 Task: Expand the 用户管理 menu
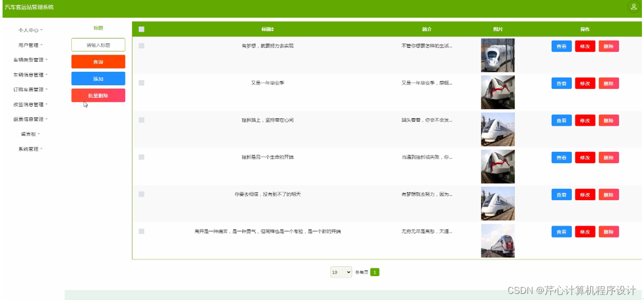click(28, 45)
